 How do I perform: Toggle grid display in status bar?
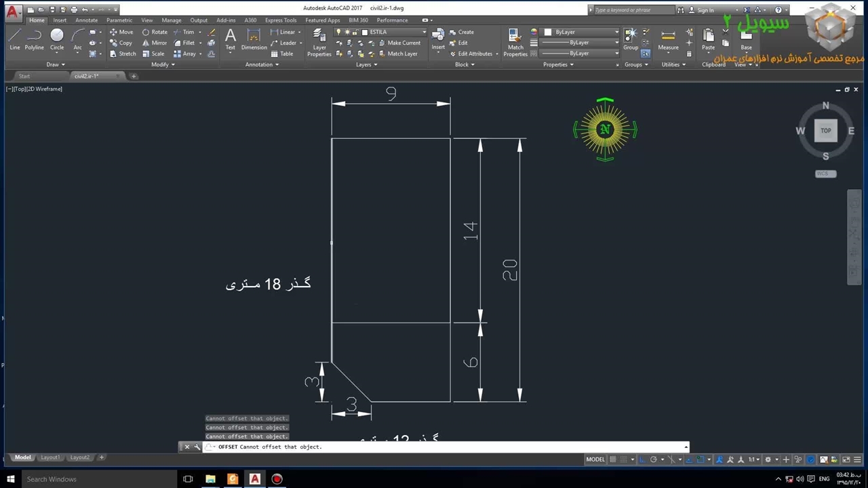613,460
